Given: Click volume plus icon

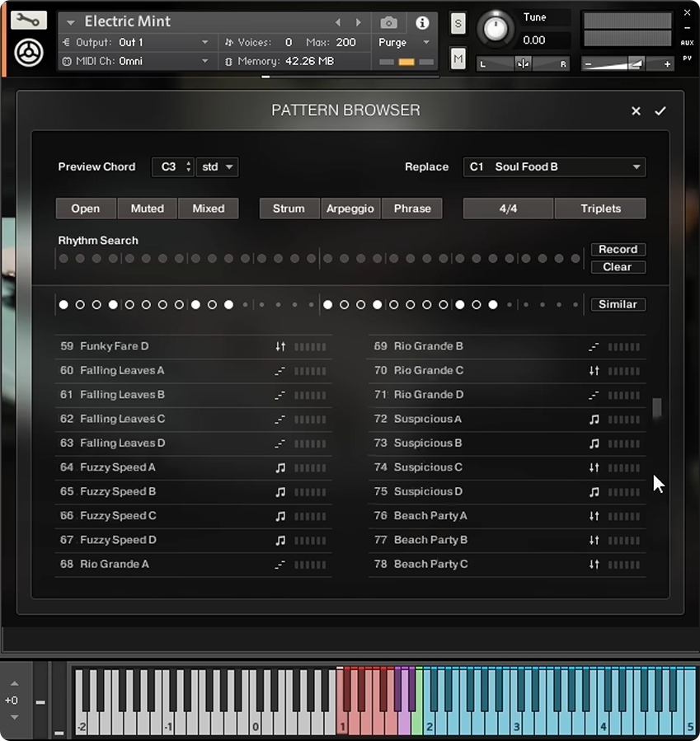Looking at the screenshot, I should pyautogui.click(x=667, y=63).
